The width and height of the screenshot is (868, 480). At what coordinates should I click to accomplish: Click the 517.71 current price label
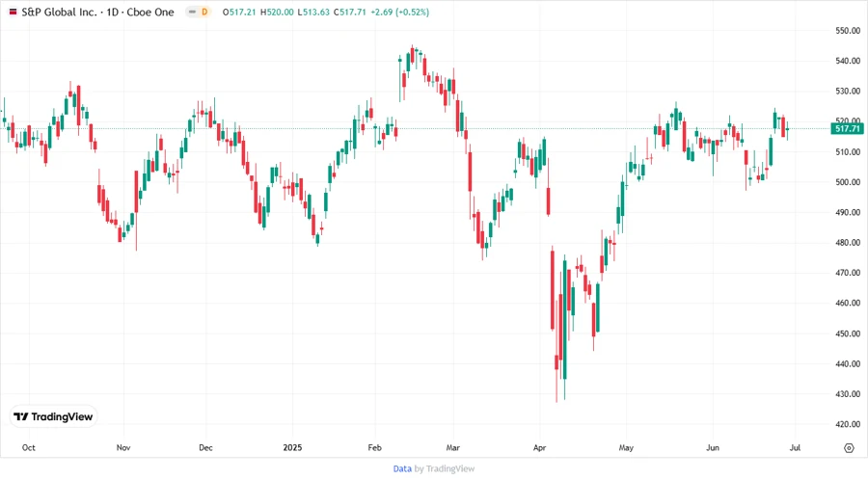pyautogui.click(x=847, y=128)
